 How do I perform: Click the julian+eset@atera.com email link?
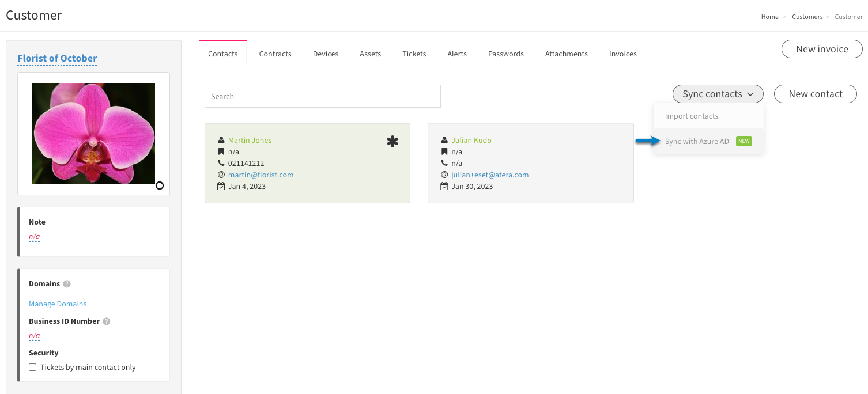[x=490, y=175]
